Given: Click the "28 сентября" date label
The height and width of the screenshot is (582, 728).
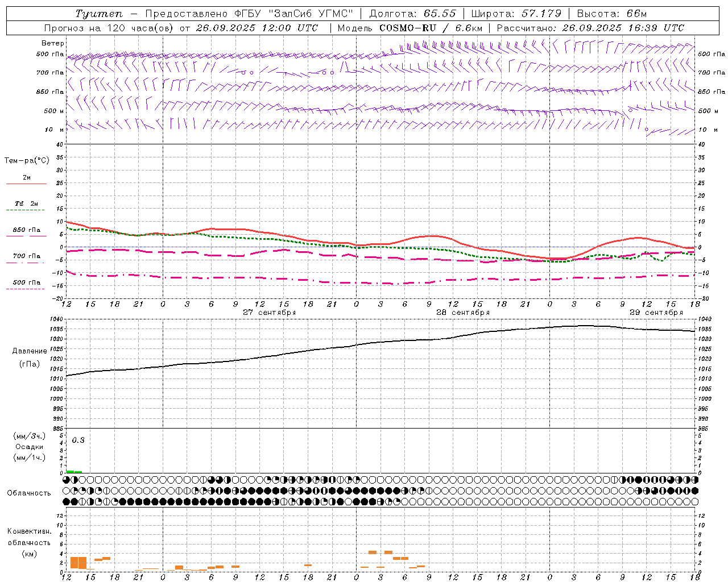Looking at the screenshot, I should coord(462,313).
